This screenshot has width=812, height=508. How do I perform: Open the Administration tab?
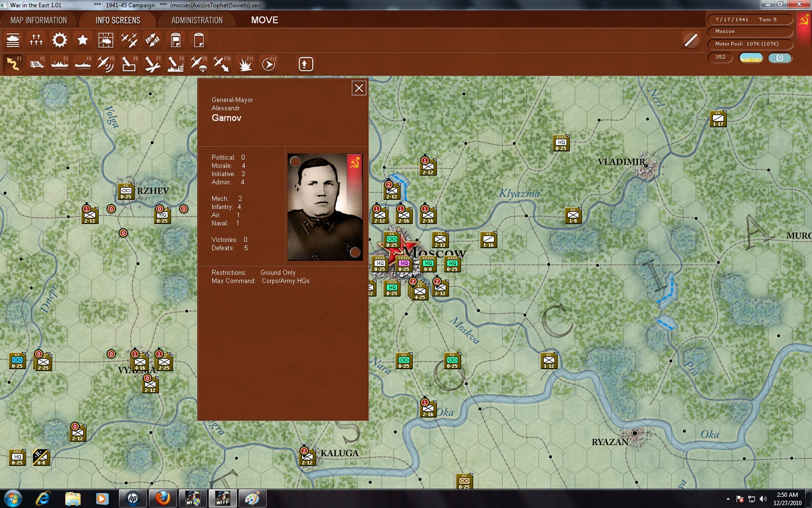[x=197, y=20]
